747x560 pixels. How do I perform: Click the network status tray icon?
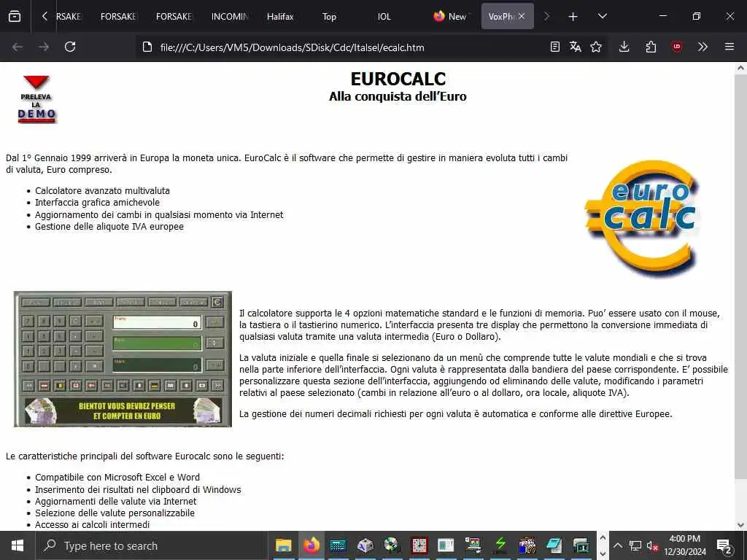pyautogui.click(x=635, y=545)
